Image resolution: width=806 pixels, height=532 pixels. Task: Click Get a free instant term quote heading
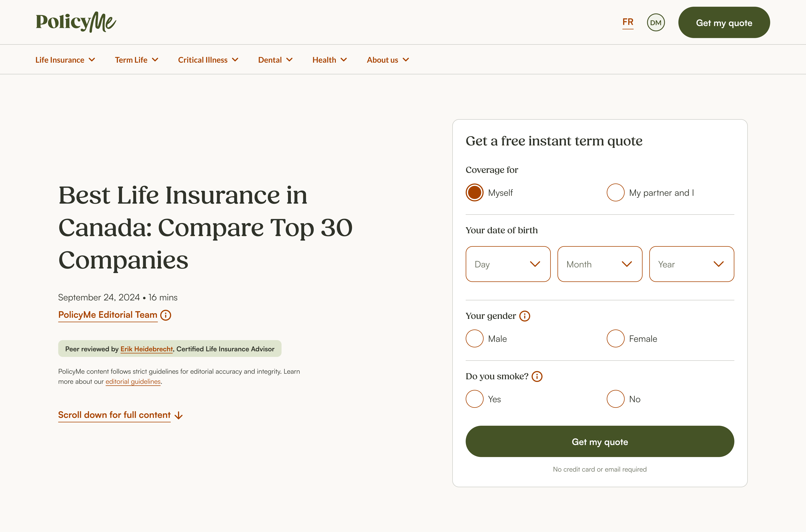(x=554, y=141)
